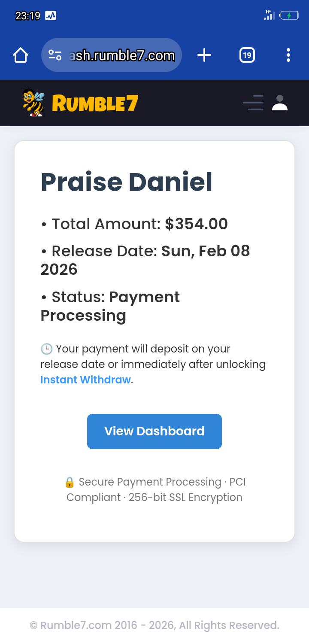Image resolution: width=309 pixels, height=644 pixels.
Task: Tap the browser home icon
Action: tap(21, 55)
